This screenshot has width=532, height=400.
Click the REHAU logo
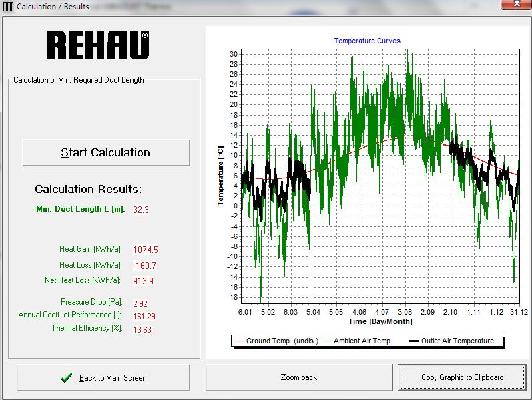pos(97,45)
